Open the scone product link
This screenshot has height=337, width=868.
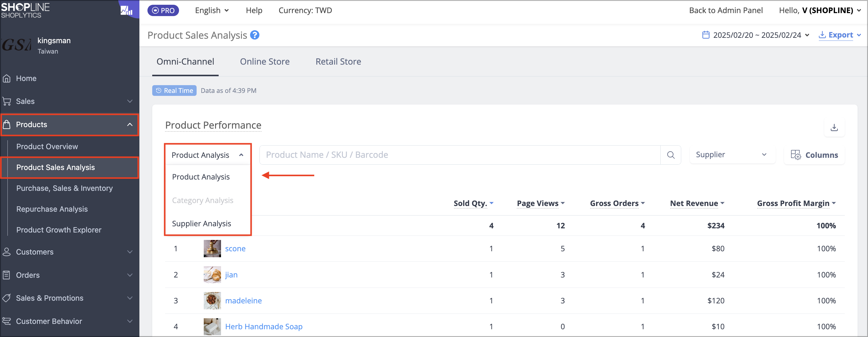[235, 249]
